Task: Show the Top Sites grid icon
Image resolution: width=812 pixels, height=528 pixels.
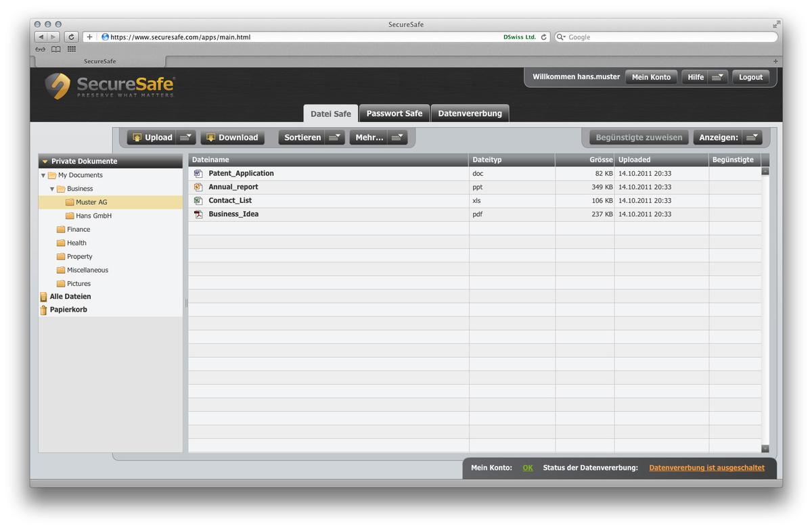Action: click(72, 49)
